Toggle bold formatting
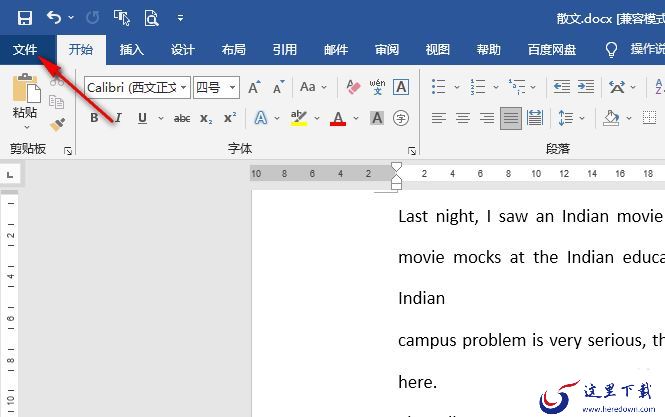This screenshot has width=665, height=417. click(x=94, y=118)
